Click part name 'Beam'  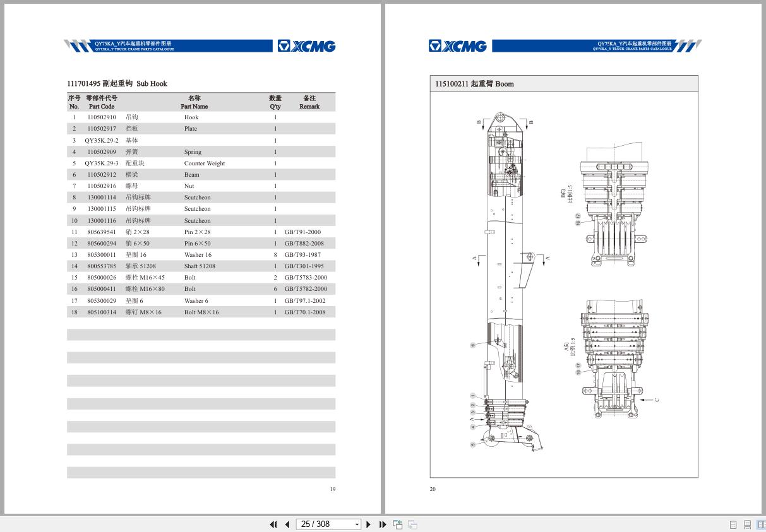pyautogui.click(x=191, y=175)
